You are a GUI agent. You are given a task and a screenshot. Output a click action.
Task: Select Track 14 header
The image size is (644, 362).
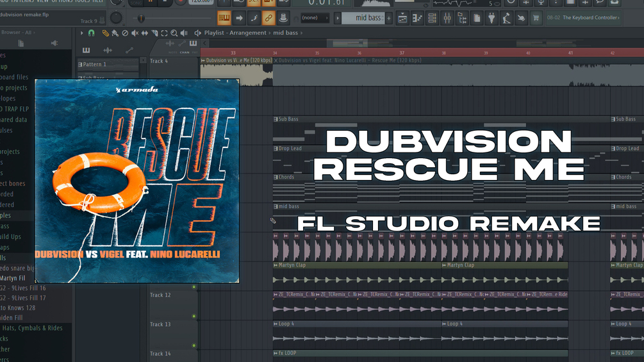coord(173,356)
